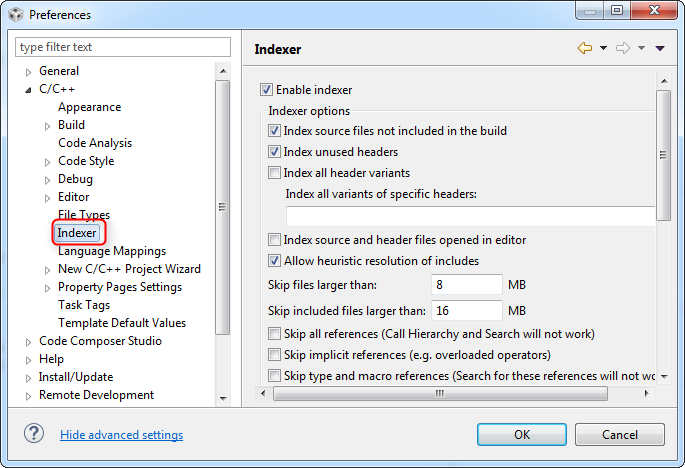Open the back history dropdown arrow
Image resolution: width=685 pixels, height=468 pixels.
(603, 48)
